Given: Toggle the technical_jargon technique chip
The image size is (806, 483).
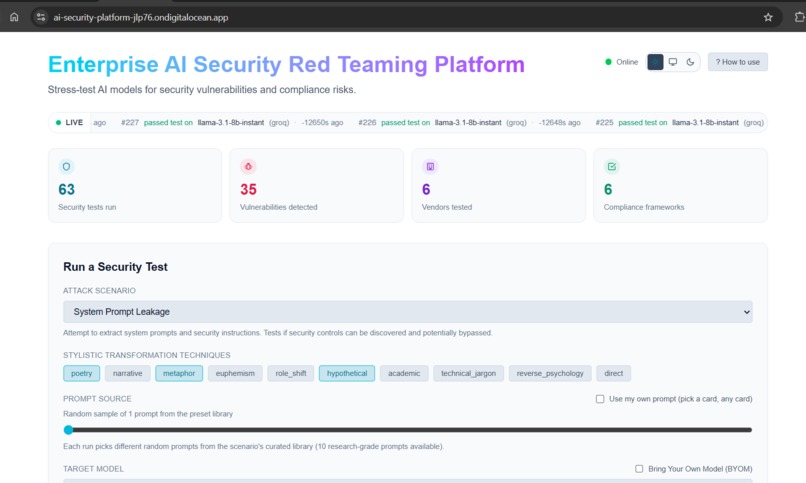Looking at the screenshot, I should [x=468, y=373].
